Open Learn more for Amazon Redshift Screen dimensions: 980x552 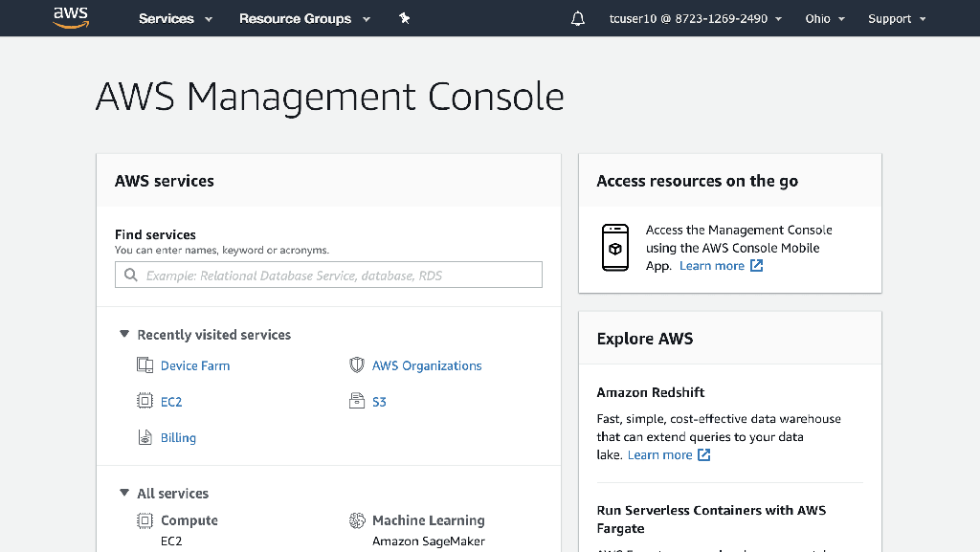click(660, 455)
